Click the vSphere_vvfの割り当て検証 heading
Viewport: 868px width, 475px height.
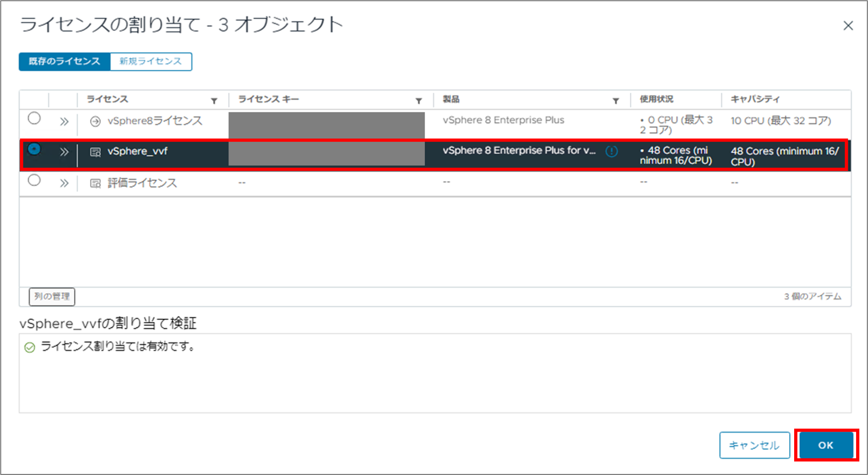click(x=108, y=324)
